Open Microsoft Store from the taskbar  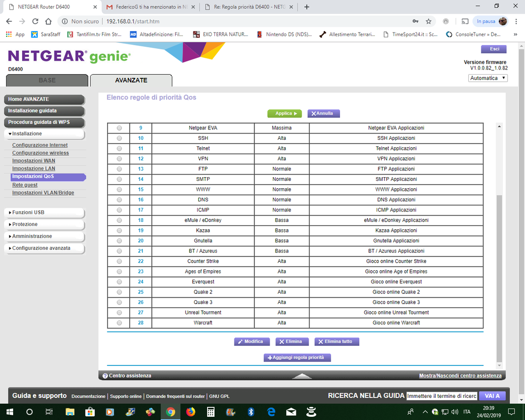[90, 412]
